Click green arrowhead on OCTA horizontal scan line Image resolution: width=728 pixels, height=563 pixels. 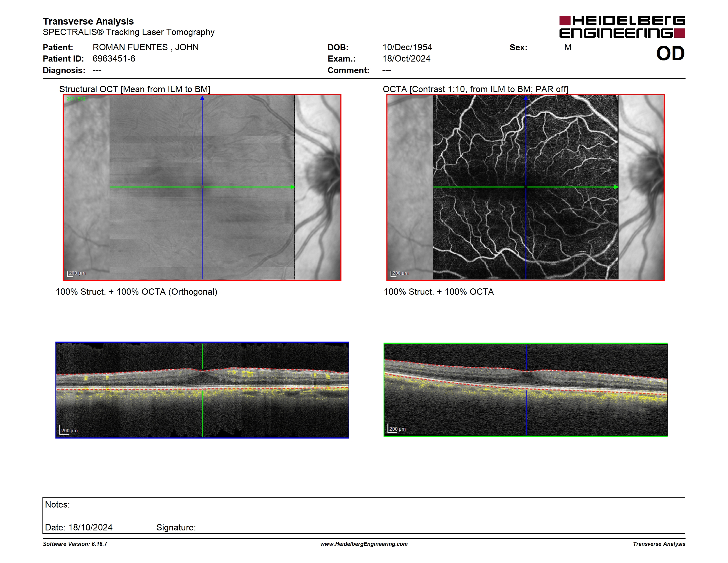click(616, 187)
